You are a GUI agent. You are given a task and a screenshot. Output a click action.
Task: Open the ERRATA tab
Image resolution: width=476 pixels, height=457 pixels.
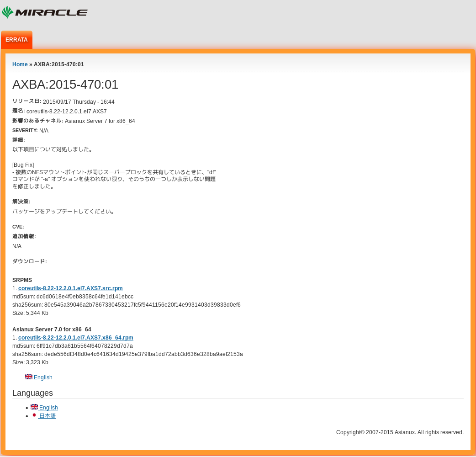pyautogui.click(x=16, y=40)
